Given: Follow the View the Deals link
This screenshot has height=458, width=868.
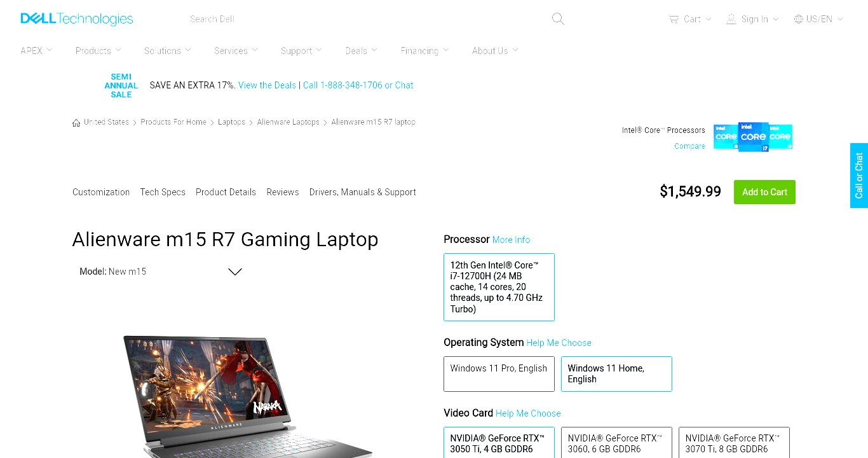Looking at the screenshot, I should click(267, 85).
